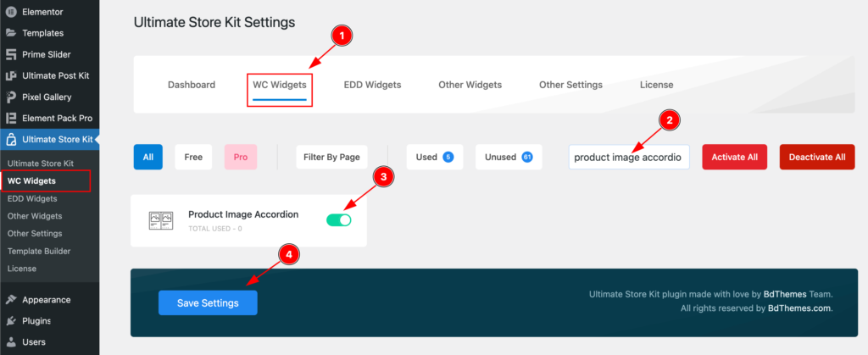868x355 pixels.
Task: Open the Filter By Page dropdown
Action: pos(332,157)
